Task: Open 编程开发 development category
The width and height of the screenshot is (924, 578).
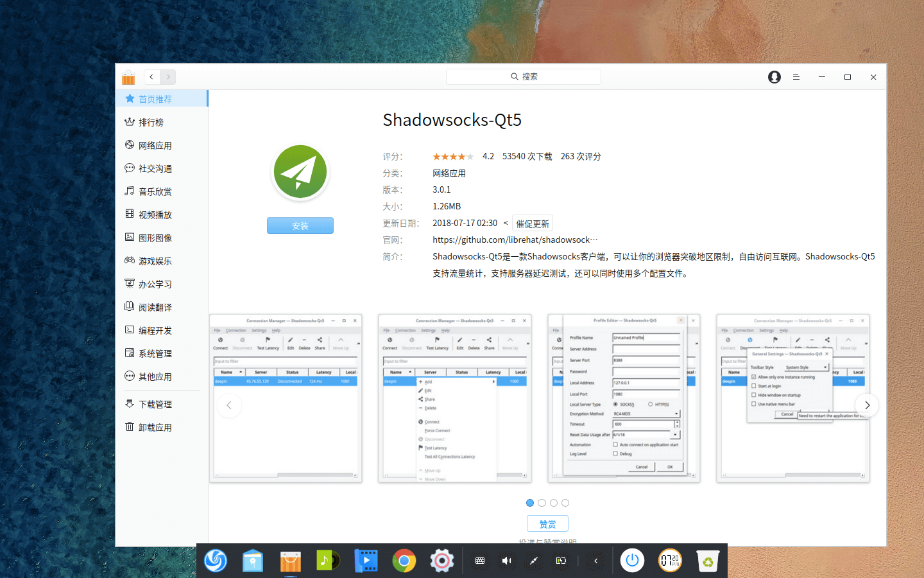Action: (162, 330)
